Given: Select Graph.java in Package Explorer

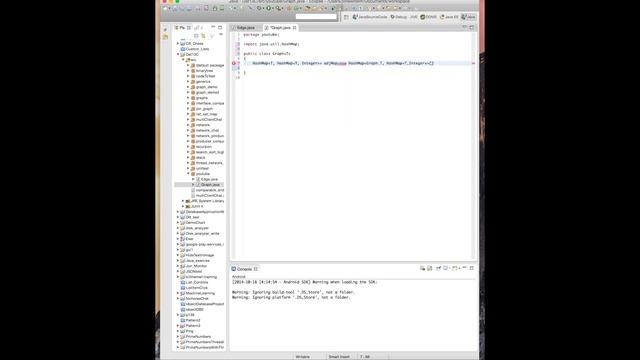Looking at the screenshot, I should coord(208,184).
